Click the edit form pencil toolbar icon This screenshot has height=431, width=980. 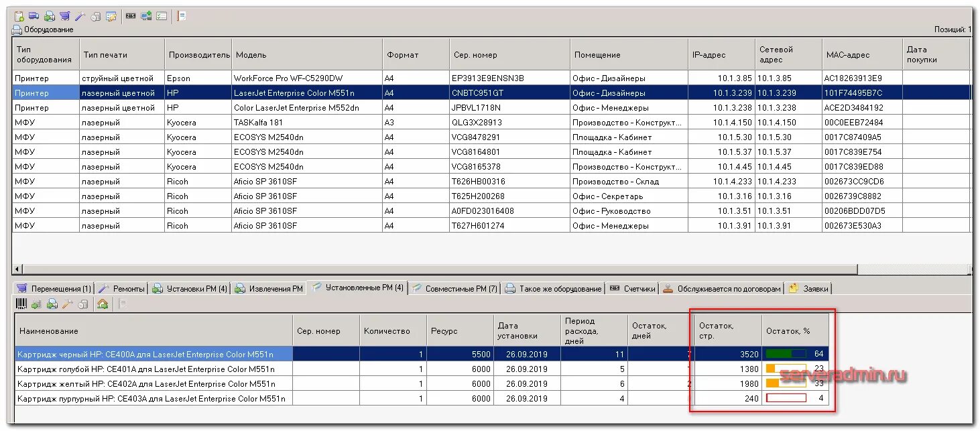click(x=111, y=16)
